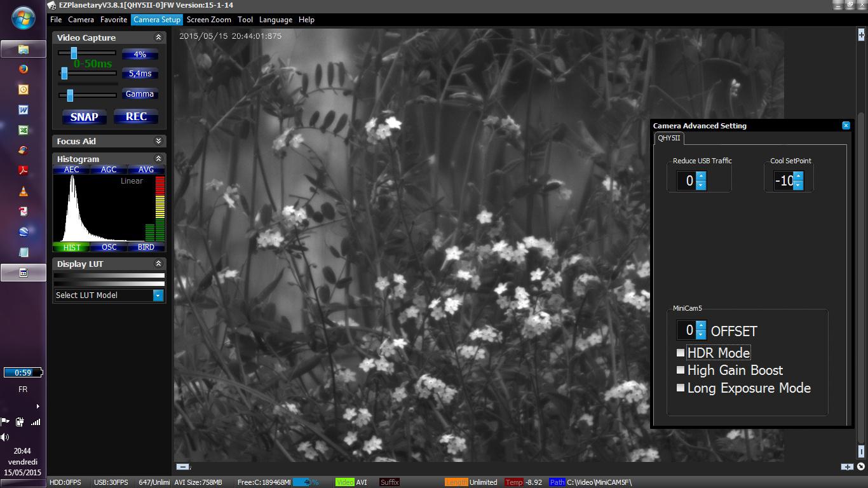Image resolution: width=868 pixels, height=488 pixels.
Task: Decrease Cool SetPoint value
Action: (x=798, y=185)
